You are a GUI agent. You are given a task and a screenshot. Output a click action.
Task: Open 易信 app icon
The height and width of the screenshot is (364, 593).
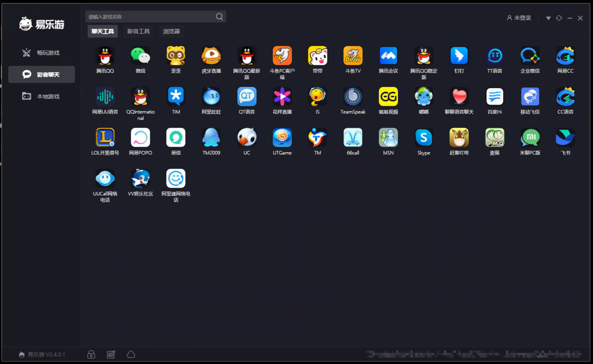pos(176,137)
